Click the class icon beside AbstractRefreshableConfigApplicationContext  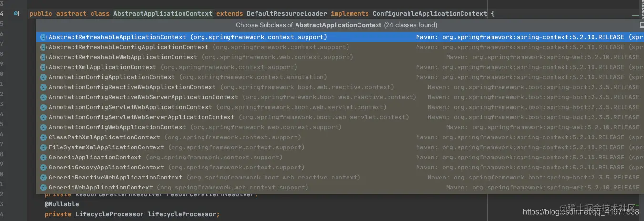pyautogui.click(x=43, y=47)
